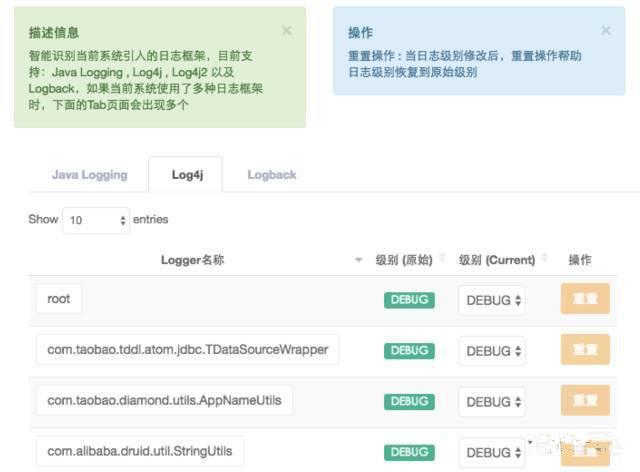Close the green 描述信息 alert box

coord(287,31)
